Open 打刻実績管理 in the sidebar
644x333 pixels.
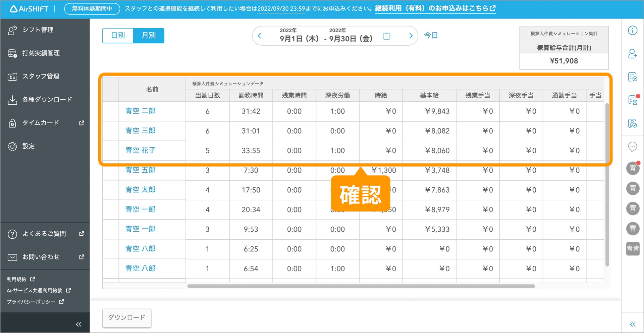pyautogui.click(x=41, y=53)
